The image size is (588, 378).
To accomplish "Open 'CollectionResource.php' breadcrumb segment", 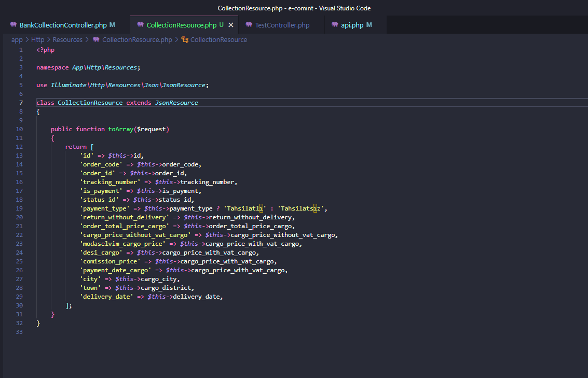I will [x=137, y=40].
